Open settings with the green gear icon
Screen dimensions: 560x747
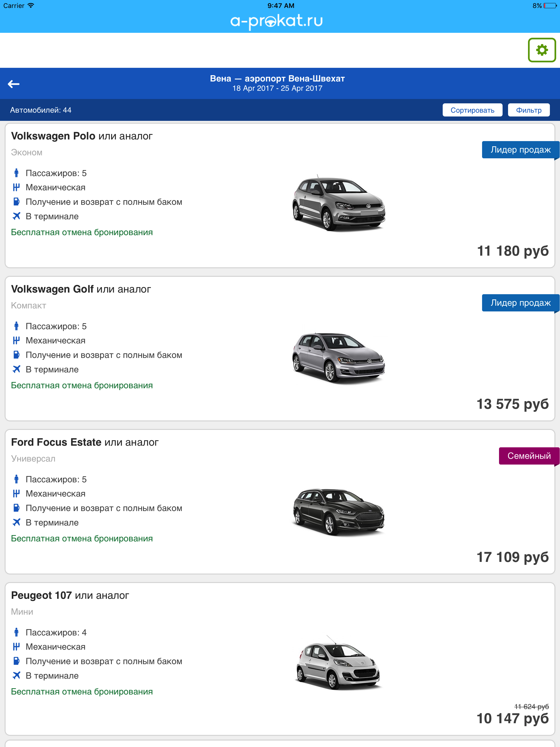point(541,50)
